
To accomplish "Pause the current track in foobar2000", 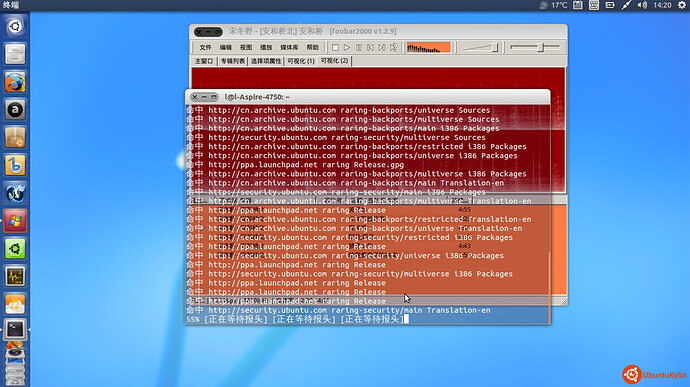I will [x=359, y=48].
